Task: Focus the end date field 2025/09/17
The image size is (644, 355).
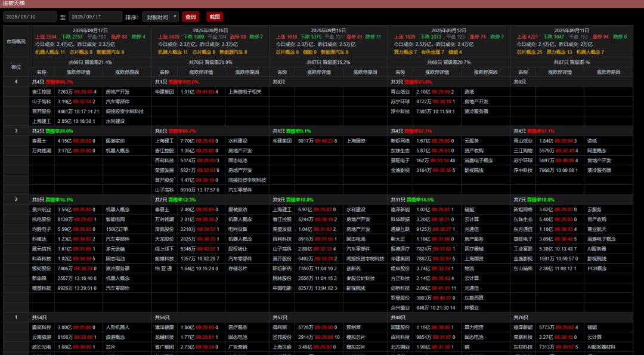Action: pos(95,17)
